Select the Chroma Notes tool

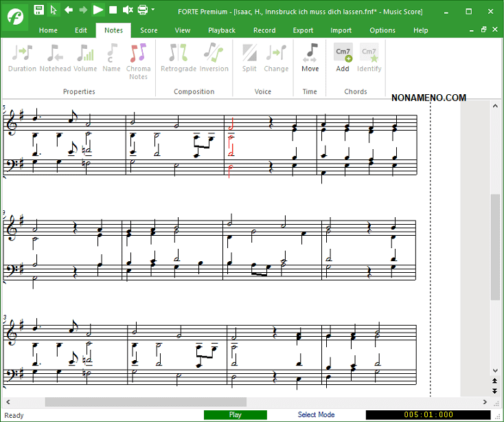coord(138,58)
